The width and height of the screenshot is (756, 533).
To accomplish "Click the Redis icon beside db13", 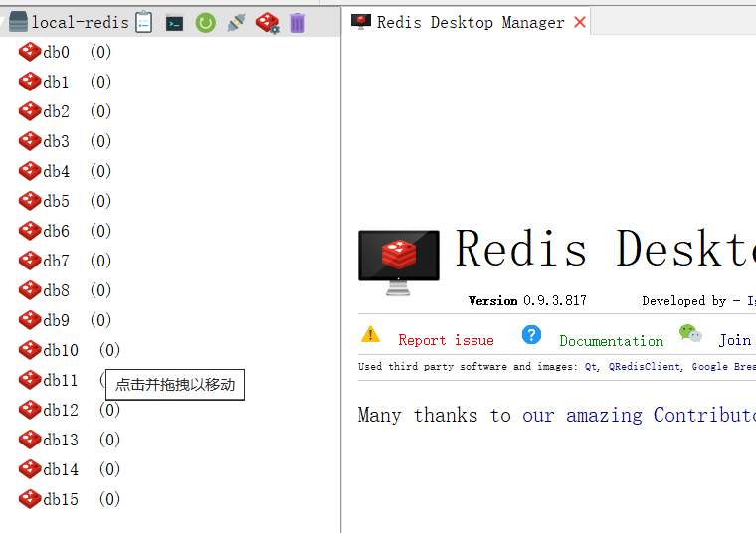I will coord(30,440).
